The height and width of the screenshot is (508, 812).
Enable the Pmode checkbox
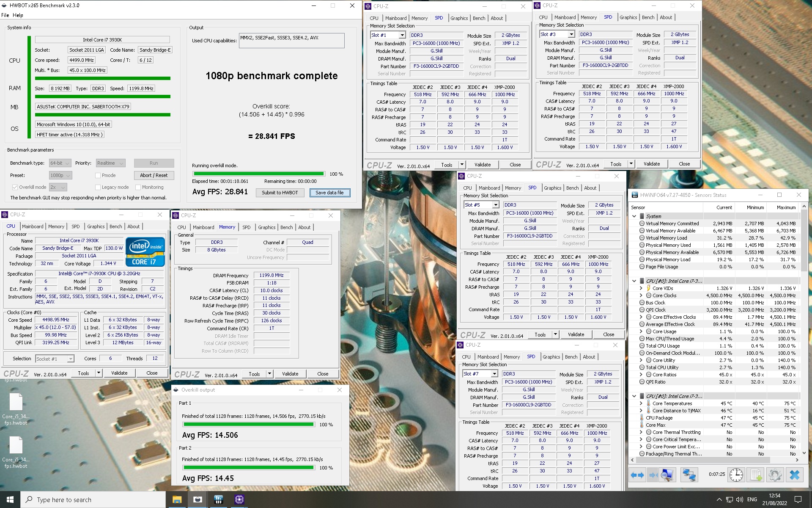click(98, 175)
